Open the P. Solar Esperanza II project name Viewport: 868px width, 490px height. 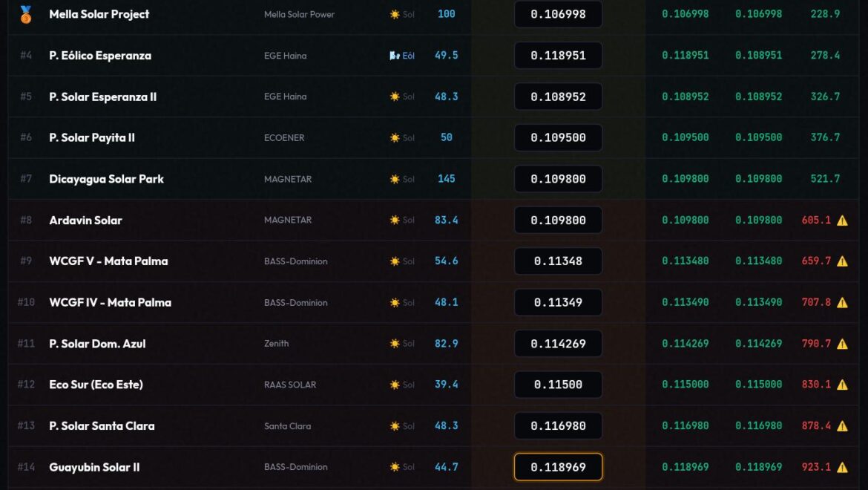[102, 97]
